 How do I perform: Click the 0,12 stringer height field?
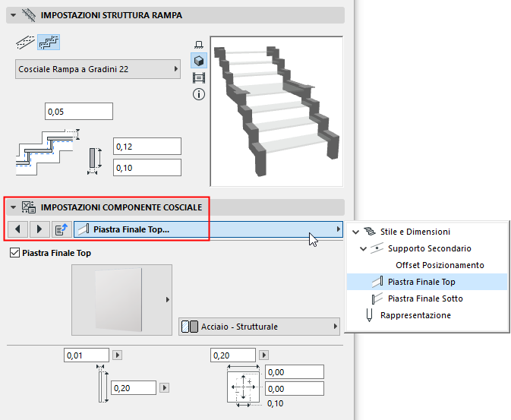147,147
